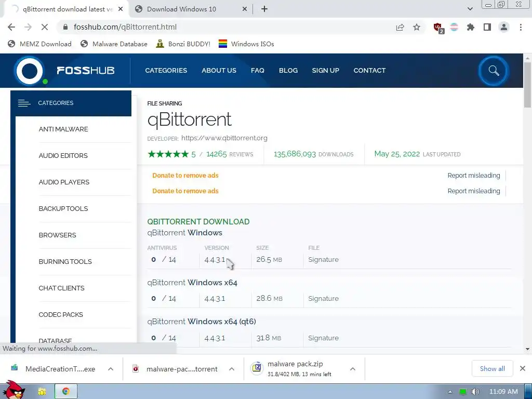
Task: Open the MEMZ Download bookmark
Action: 39,44
